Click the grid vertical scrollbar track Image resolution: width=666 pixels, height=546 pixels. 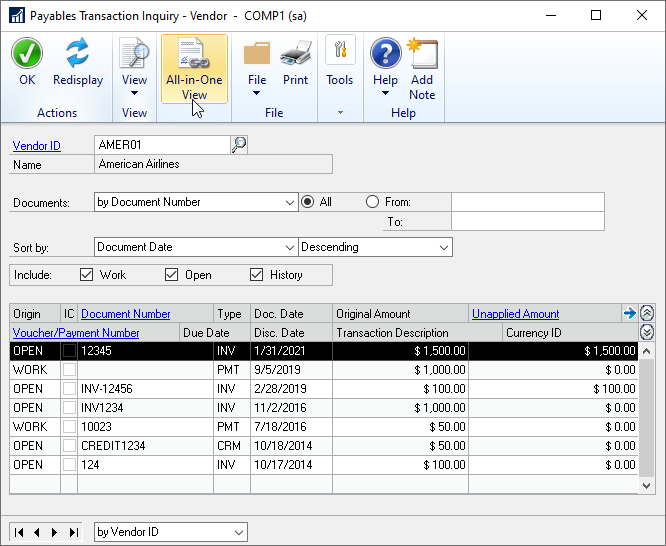[x=646, y=419]
